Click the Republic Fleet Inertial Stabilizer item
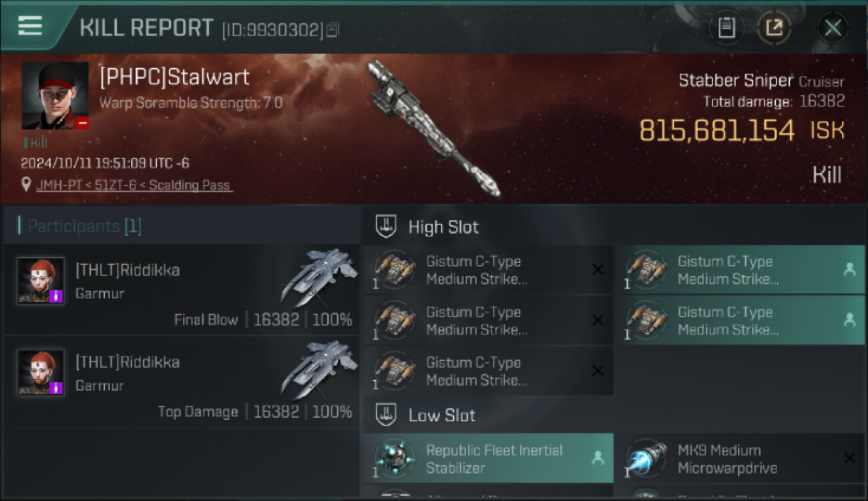Screen dimensions: 868x501 [488, 458]
